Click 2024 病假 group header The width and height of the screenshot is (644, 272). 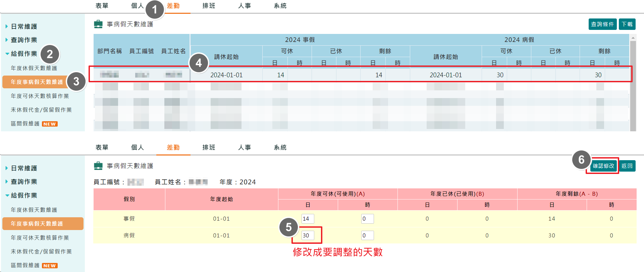519,40
